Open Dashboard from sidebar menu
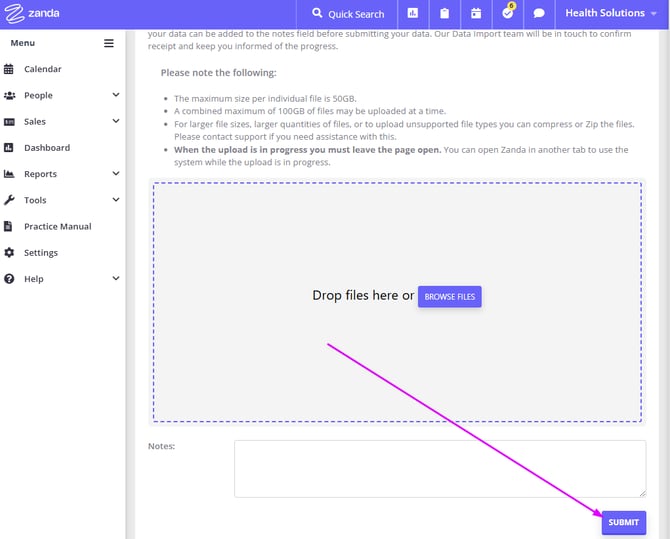This screenshot has width=670, height=539. coord(47,148)
